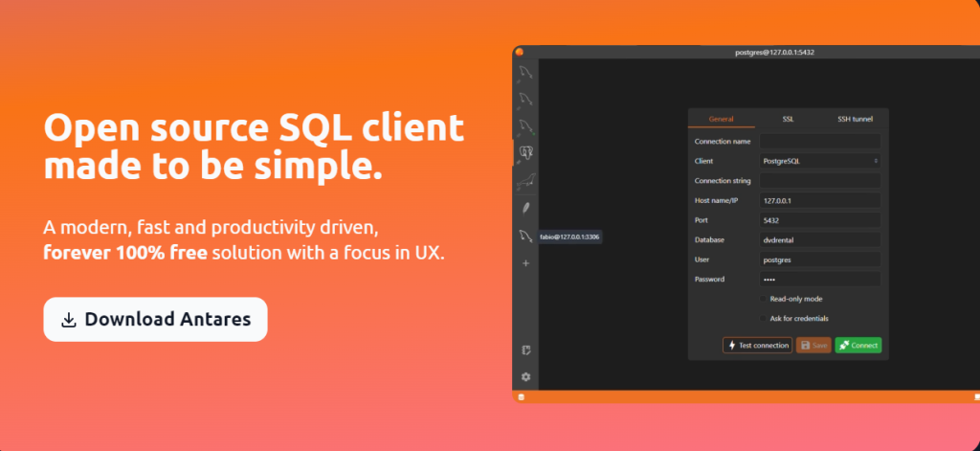Click the postgres@127.0.0.1:5432 window title

tap(774, 53)
